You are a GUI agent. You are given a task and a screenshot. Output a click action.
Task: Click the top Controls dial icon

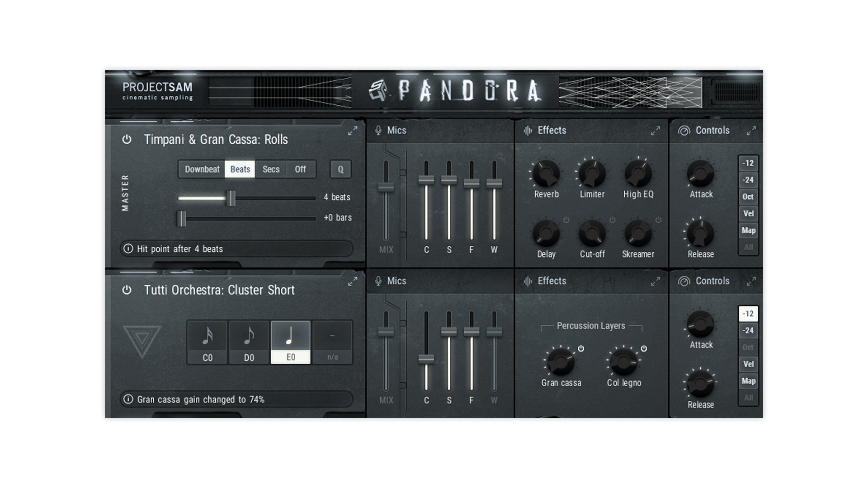(x=684, y=131)
